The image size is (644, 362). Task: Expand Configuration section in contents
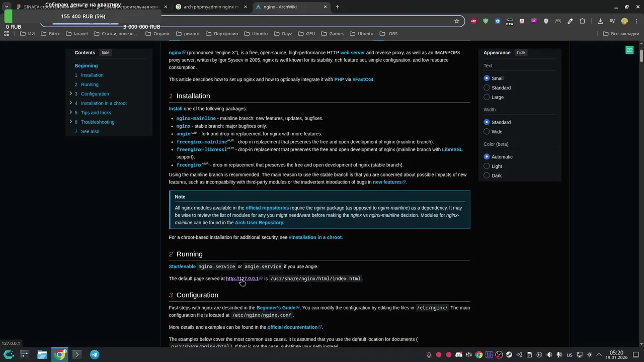70,94
